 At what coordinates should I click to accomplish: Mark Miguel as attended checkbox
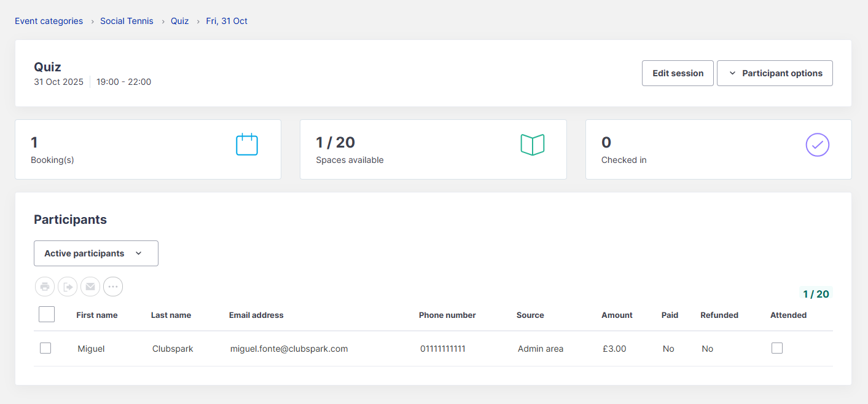coord(777,348)
